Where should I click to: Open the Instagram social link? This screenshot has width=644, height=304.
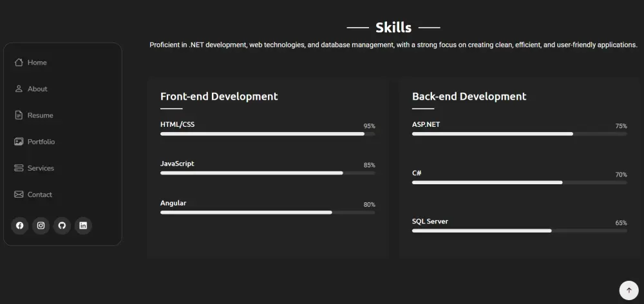(x=41, y=225)
